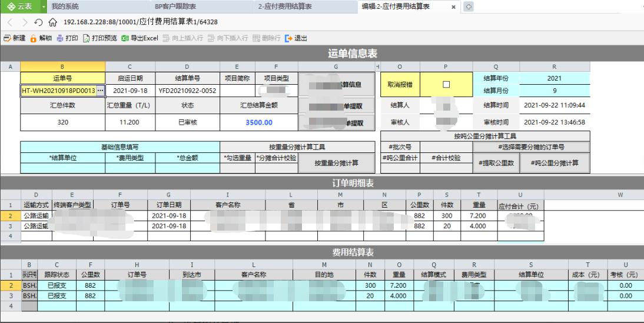
Task: Click the forward navigation arrow
Action: pyautogui.click(x=25, y=22)
